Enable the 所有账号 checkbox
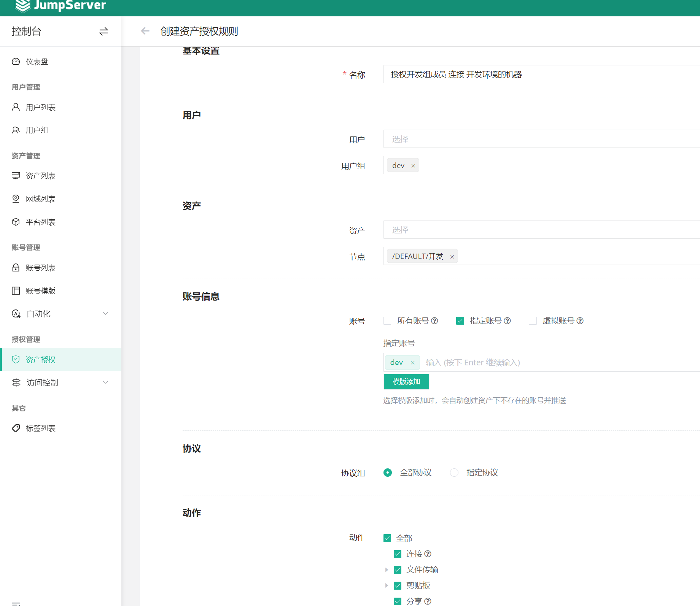 pyautogui.click(x=387, y=321)
